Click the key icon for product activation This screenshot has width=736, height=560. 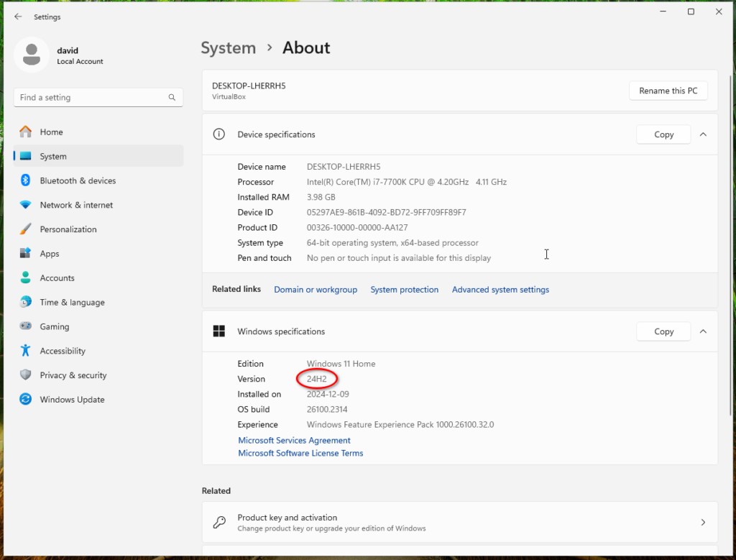pos(219,522)
